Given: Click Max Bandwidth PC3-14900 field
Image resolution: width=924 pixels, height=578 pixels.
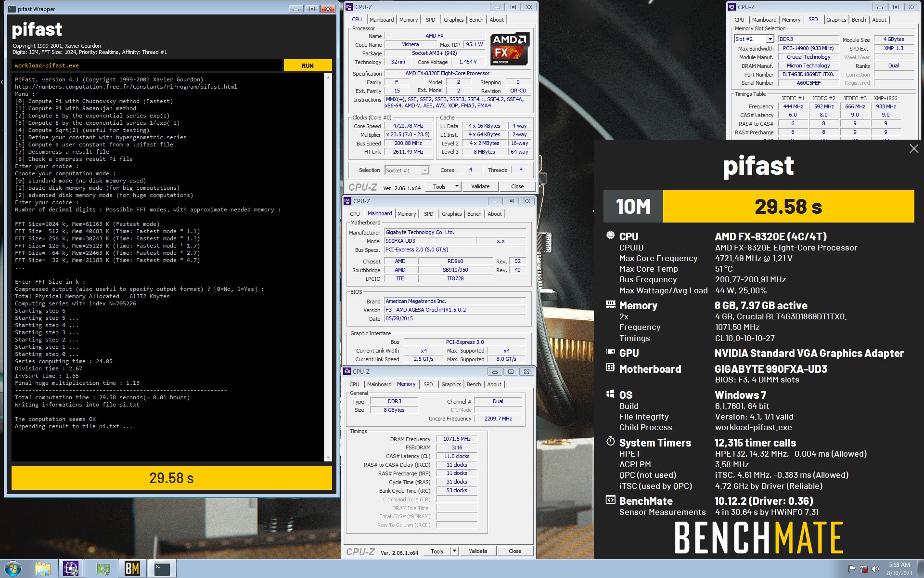Looking at the screenshot, I should pyautogui.click(x=808, y=48).
